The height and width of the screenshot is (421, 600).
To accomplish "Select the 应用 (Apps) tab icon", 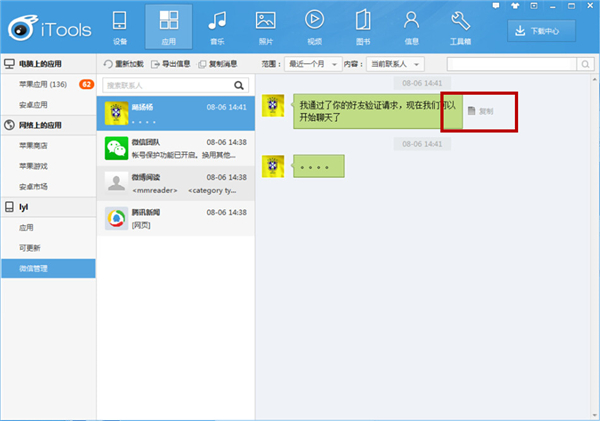I will point(168,28).
